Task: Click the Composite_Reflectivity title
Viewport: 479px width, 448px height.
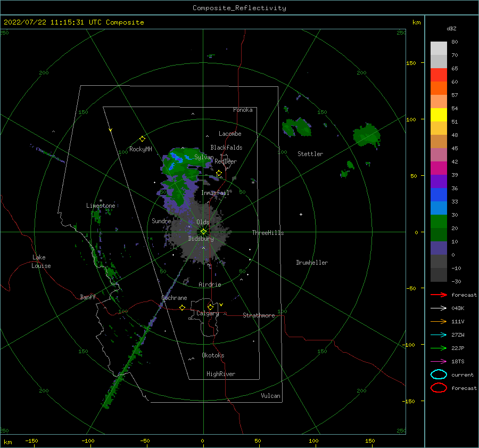Action: point(240,8)
